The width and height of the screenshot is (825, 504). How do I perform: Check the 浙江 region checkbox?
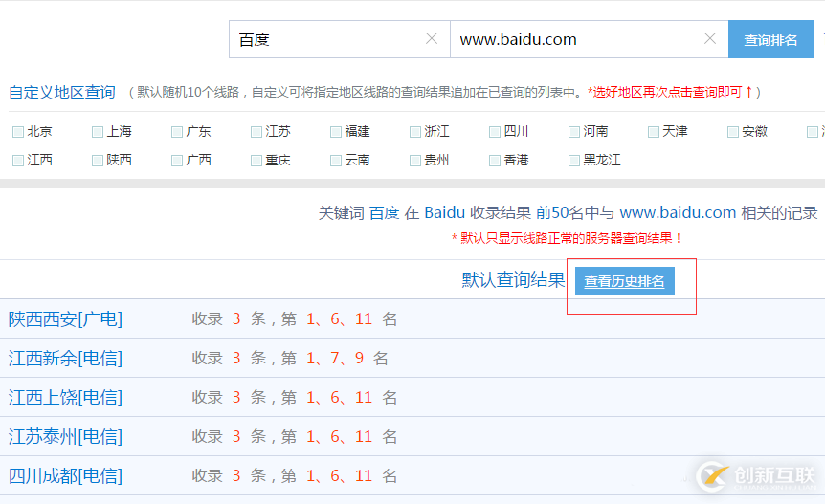(415, 132)
